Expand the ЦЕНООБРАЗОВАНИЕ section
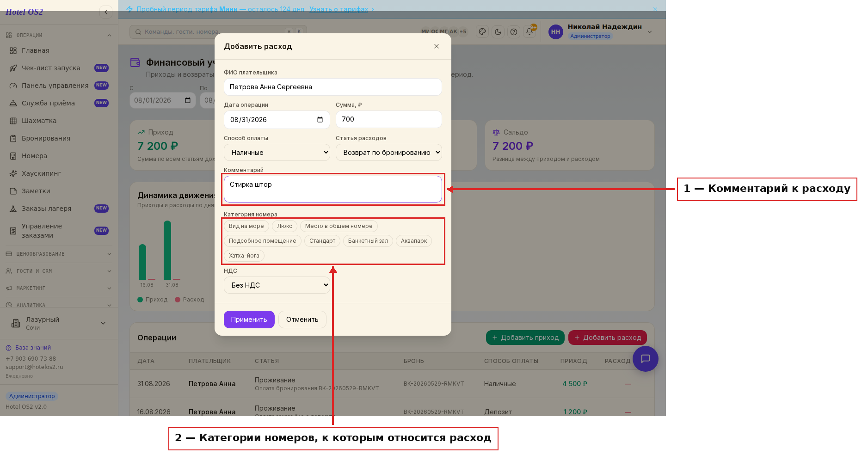This screenshot has height=461, width=868. [59, 254]
